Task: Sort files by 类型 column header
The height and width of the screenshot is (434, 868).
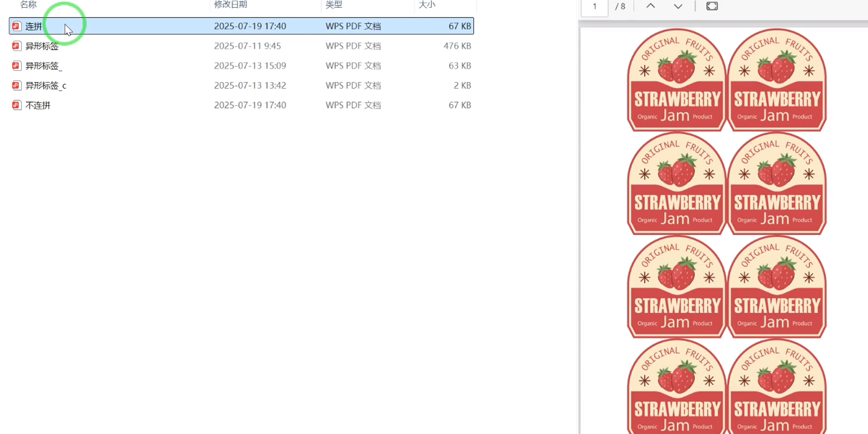Action: point(334,5)
